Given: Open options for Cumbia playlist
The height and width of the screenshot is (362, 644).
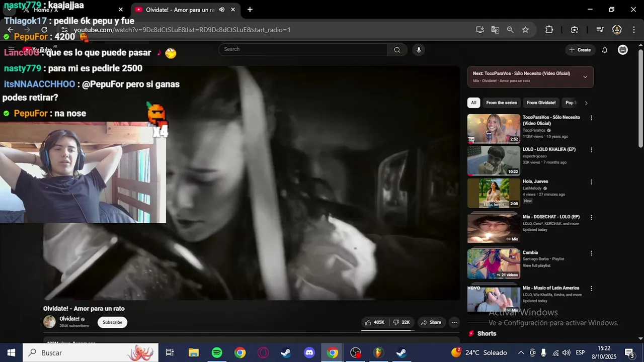Looking at the screenshot, I should pos(591,253).
